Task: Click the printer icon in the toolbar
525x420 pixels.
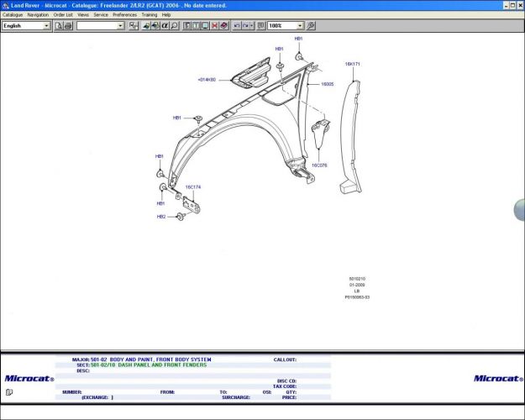Action: (x=68, y=26)
